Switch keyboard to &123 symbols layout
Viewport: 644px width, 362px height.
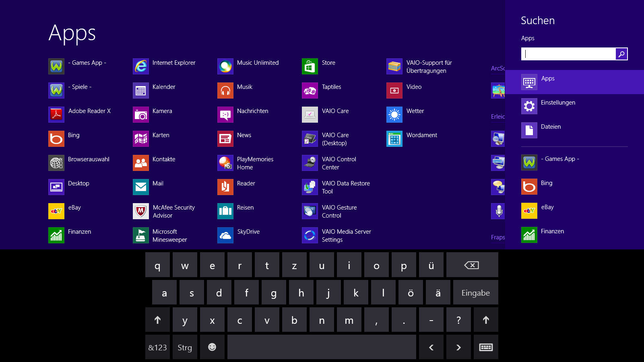tap(158, 347)
